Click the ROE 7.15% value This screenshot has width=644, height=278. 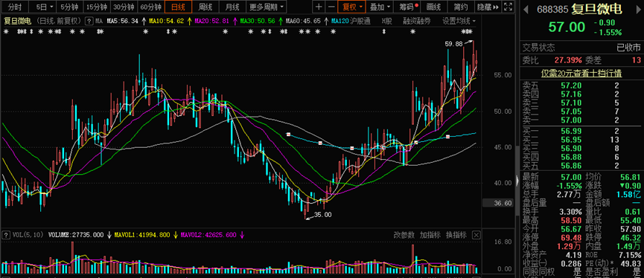click(631, 255)
